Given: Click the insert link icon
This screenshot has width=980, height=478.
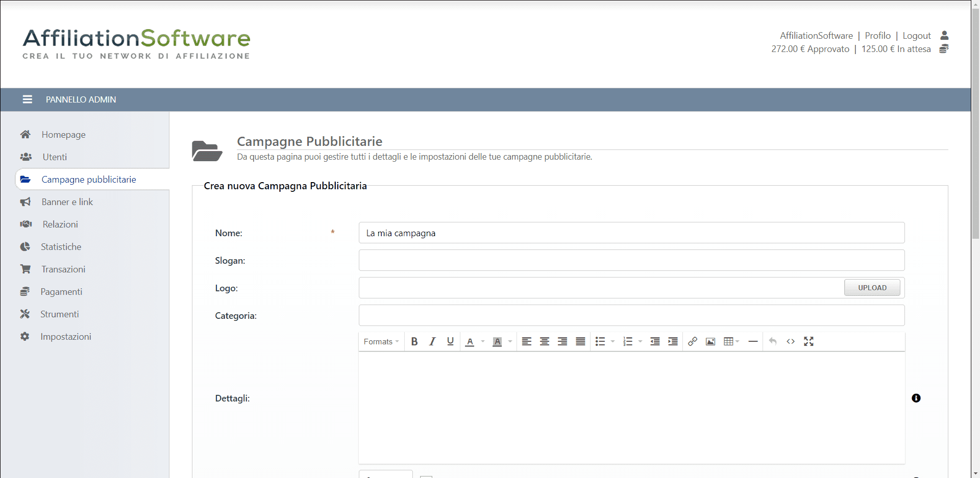Looking at the screenshot, I should tap(692, 342).
